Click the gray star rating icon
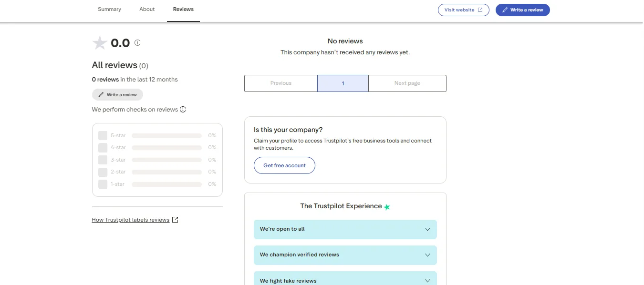Image resolution: width=644 pixels, height=285 pixels. [x=100, y=43]
